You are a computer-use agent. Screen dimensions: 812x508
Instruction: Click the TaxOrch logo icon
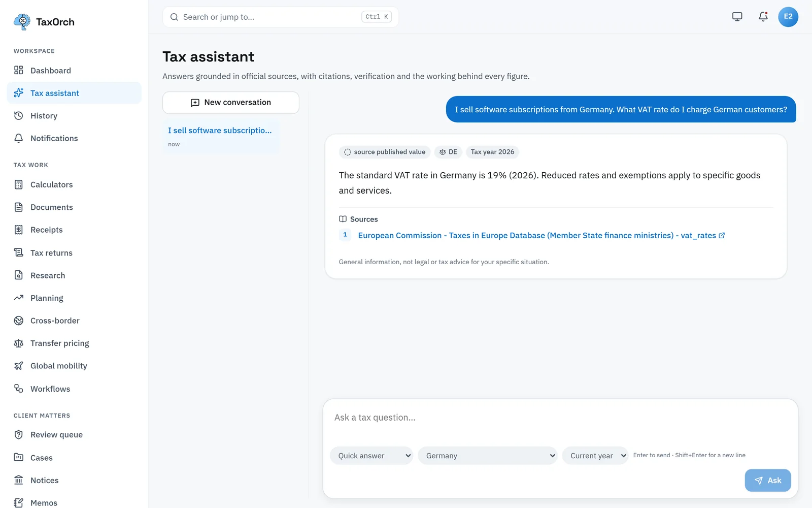point(22,22)
